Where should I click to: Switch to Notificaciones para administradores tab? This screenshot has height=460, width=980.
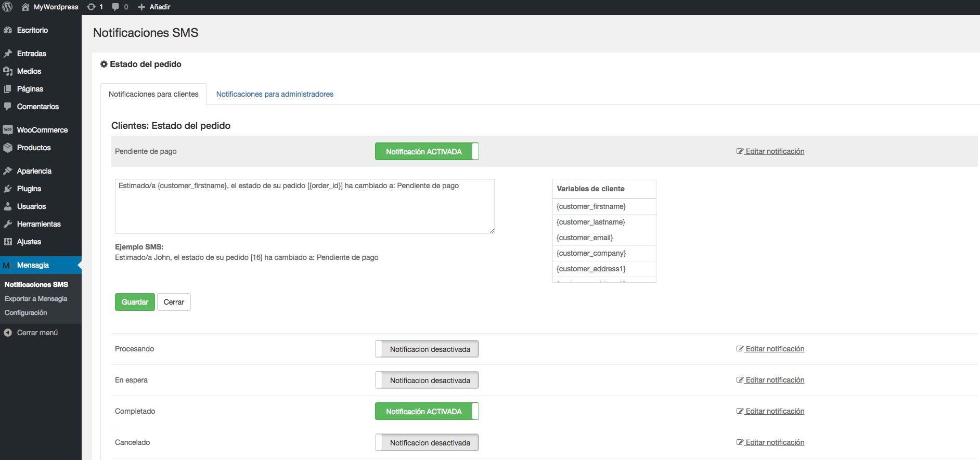(275, 94)
